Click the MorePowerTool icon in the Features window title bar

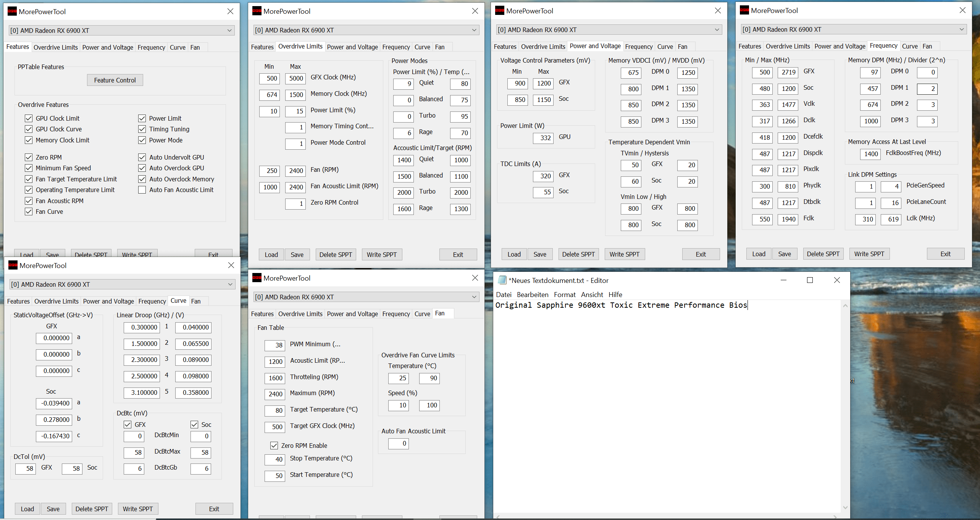point(12,11)
